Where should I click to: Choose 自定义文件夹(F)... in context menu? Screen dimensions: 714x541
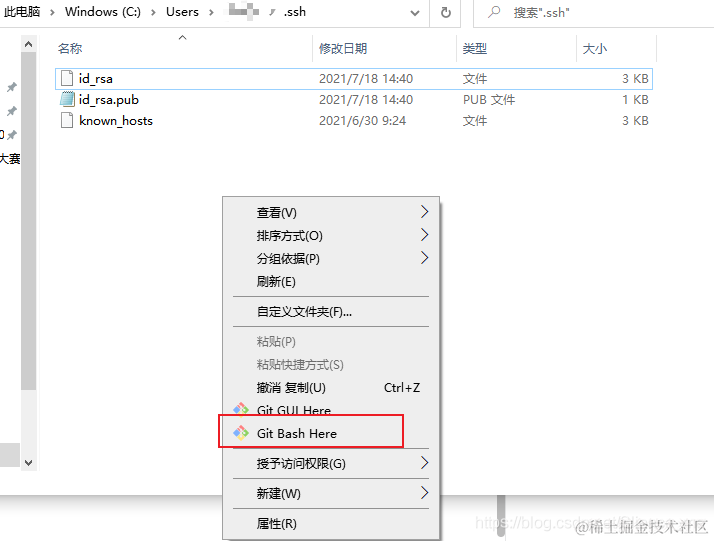click(331, 312)
